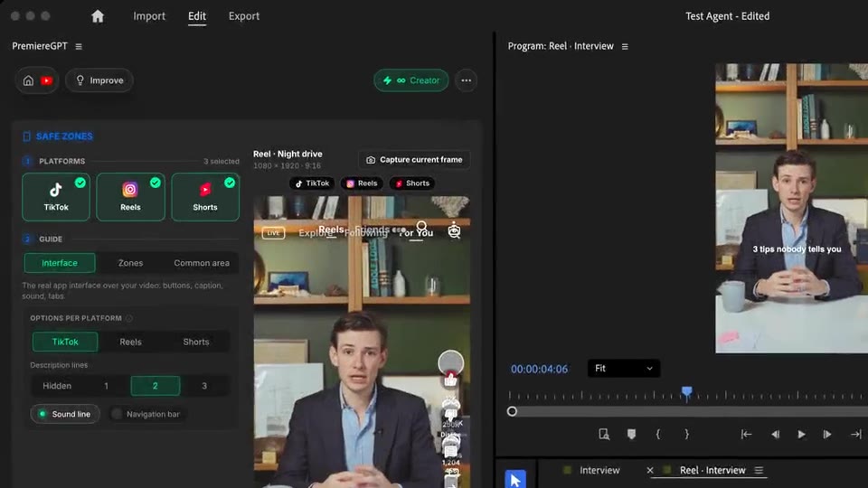Viewport: 868px width, 488px height.
Task: Click the Capture current frame button
Action: (414, 160)
